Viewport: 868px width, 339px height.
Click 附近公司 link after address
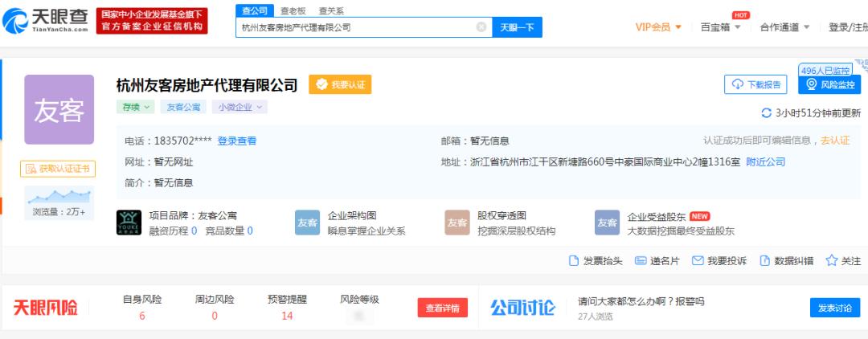point(766,162)
